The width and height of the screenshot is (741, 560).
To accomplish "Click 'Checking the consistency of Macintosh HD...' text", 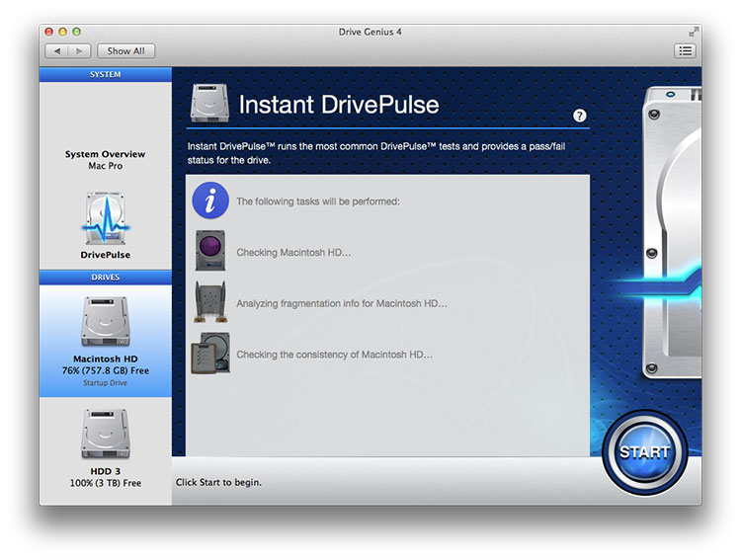I will 335,355.
